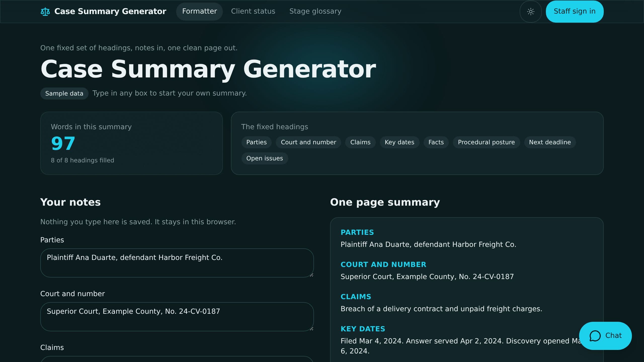Click the '8 of 8 headings filled' text
644x362 pixels.
click(x=83, y=160)
